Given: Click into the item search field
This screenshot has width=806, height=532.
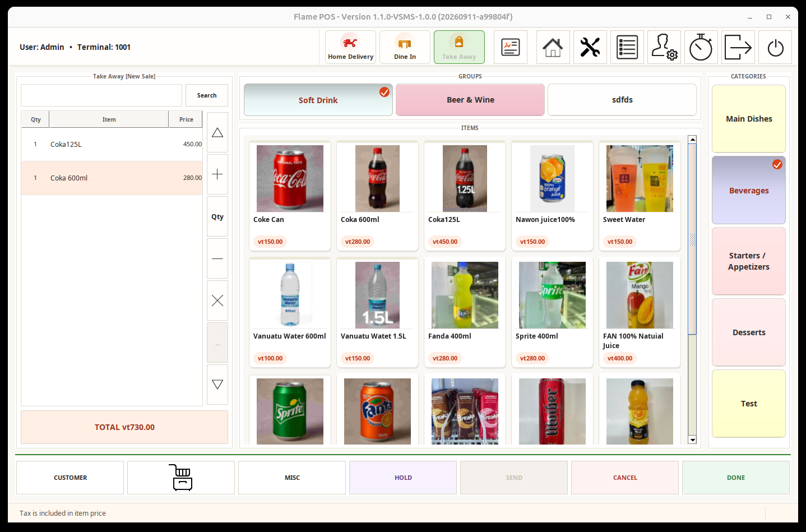Looking at the screenshot, I should coord(101,95).
